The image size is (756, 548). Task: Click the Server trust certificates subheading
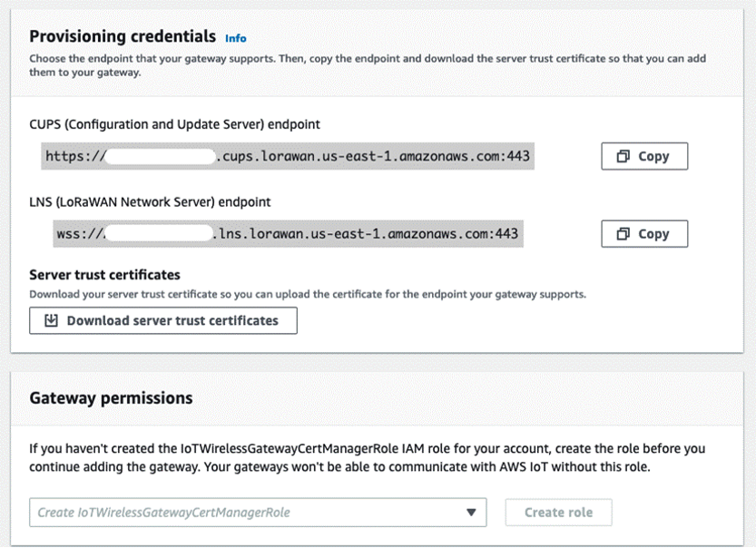[104, 274]
